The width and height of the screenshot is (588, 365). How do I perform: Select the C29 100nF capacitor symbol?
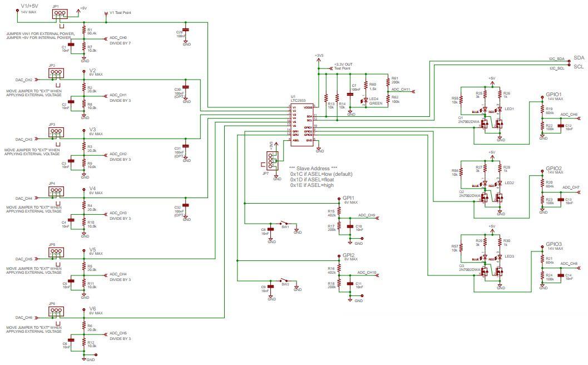[x=185, y=30]
